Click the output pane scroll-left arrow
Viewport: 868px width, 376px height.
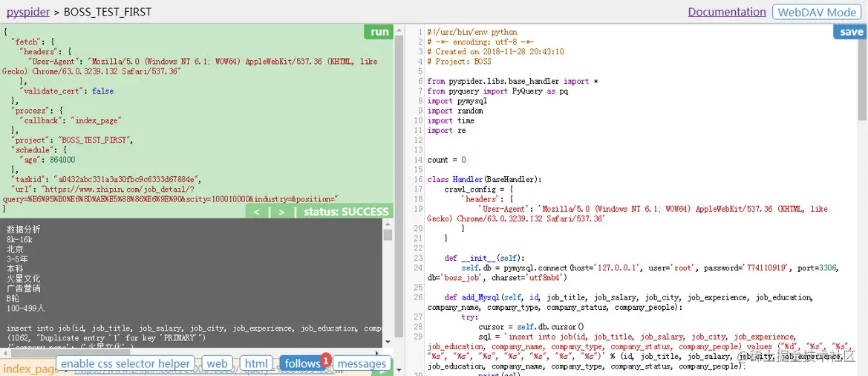point(4,351)
